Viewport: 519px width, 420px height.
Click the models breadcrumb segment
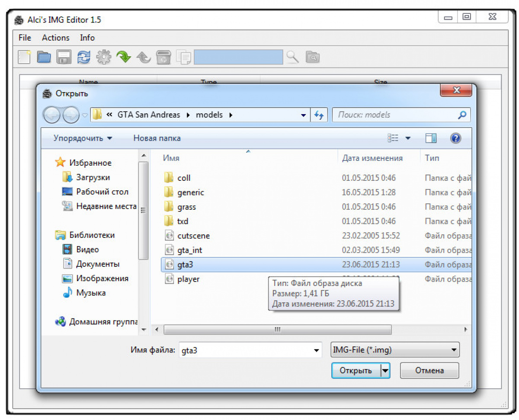(x=209, y=115)
